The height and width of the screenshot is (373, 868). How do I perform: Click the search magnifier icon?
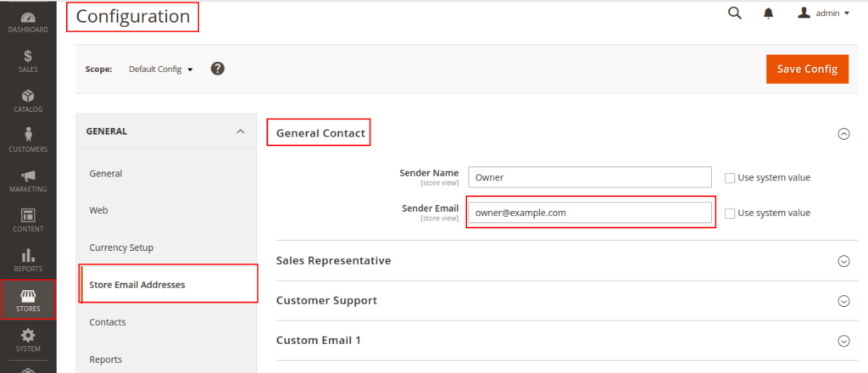point(735,13)
